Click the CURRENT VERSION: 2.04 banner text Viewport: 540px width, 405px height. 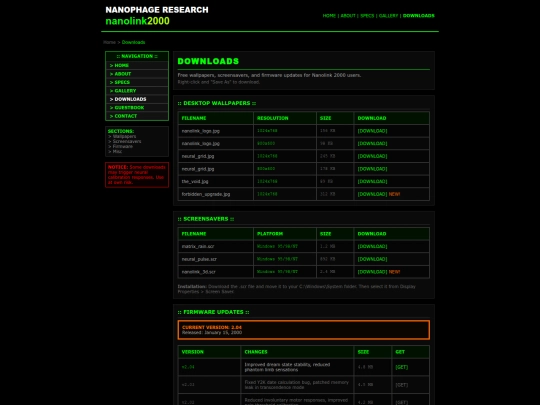click(212, 328)
